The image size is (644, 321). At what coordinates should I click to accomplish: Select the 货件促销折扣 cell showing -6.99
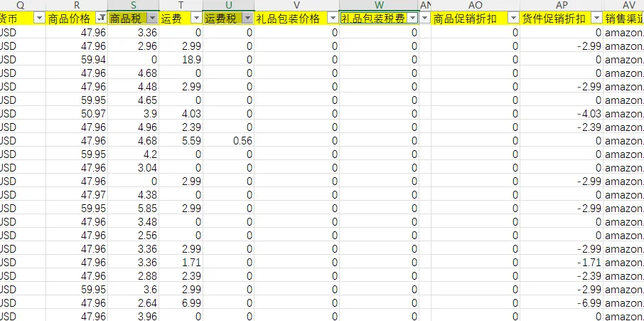click(x=561, y=302)
